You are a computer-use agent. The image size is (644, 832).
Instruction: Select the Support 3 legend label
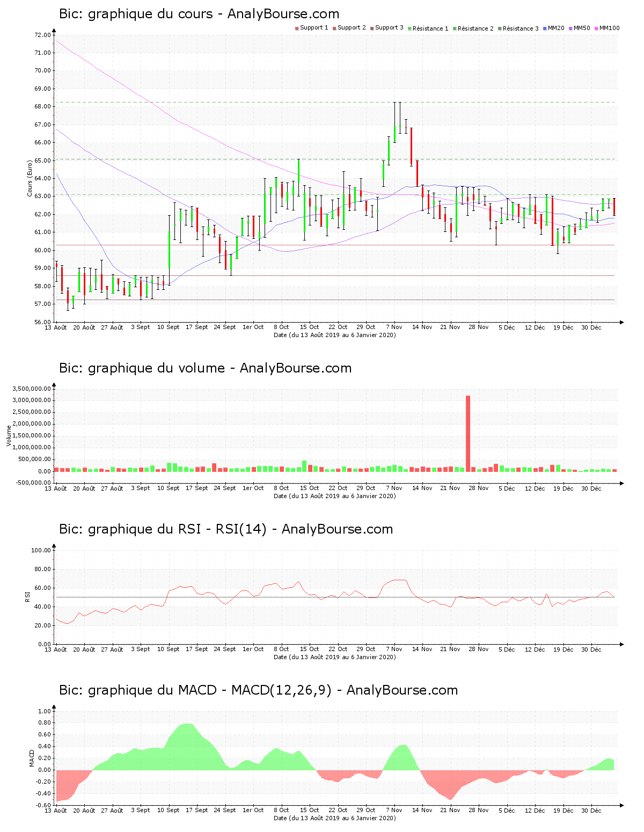pos(389,28)
